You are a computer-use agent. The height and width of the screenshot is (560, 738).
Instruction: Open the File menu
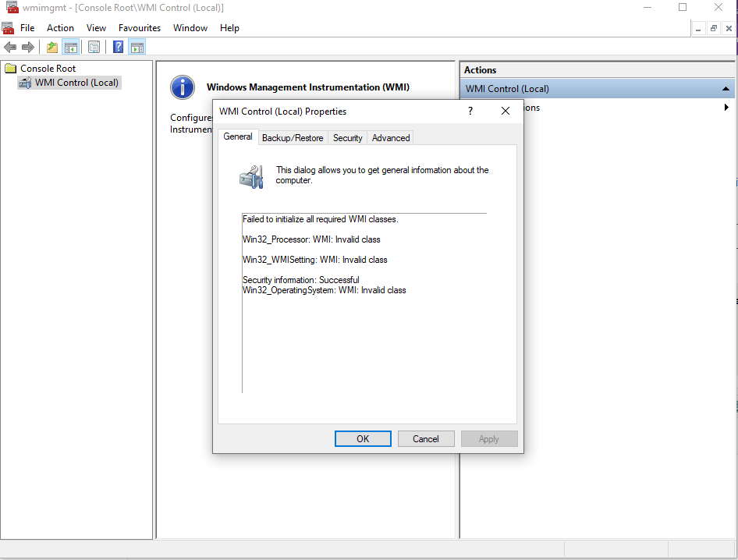(27, 28)
